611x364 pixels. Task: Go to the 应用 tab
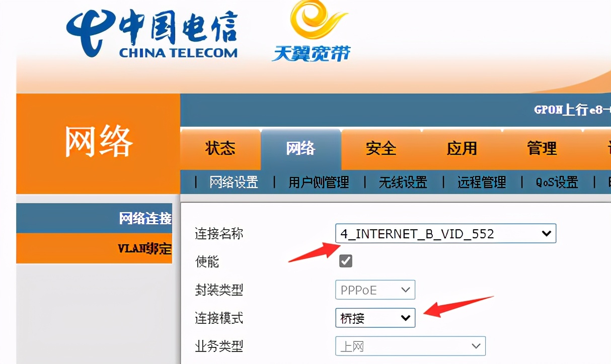point(462,149)
